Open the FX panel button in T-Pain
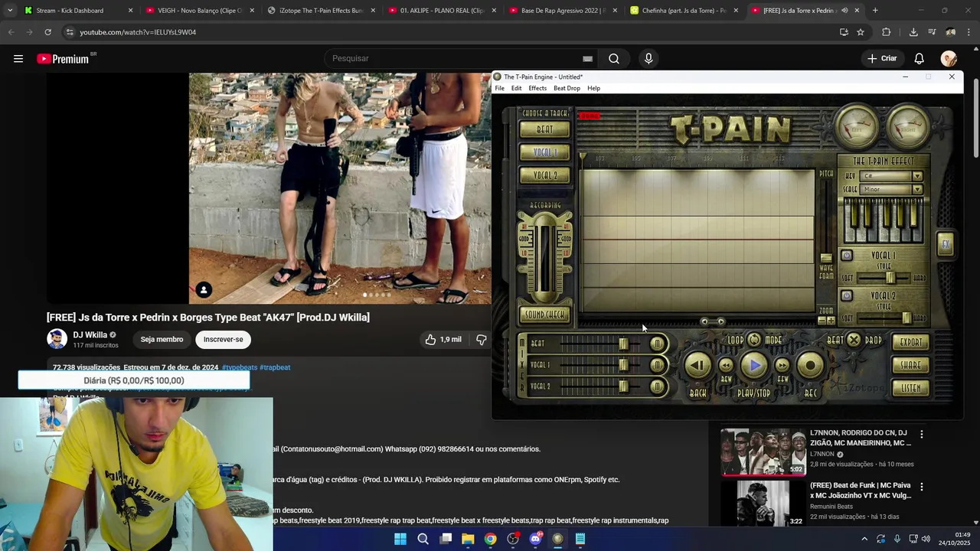 coord(946,244)
